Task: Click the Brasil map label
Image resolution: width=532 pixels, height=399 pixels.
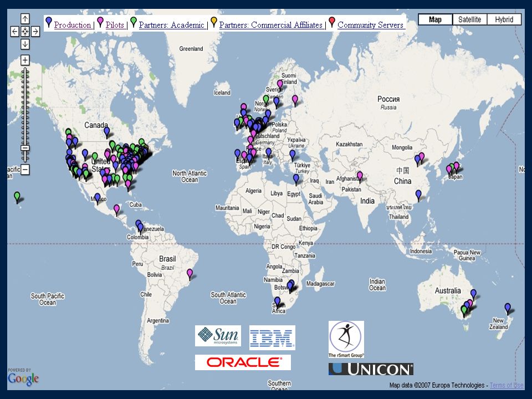Action: click(x=167, y=259)
